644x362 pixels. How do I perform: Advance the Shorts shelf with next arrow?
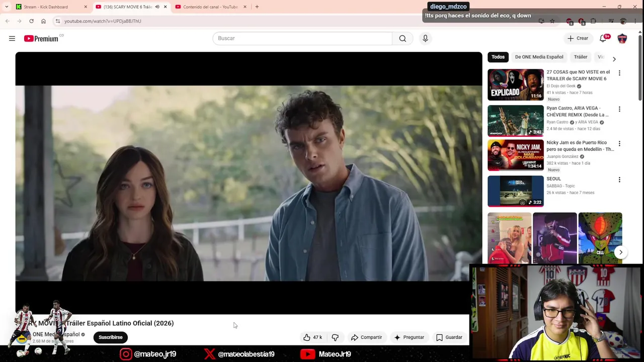(x=621, y=252)
